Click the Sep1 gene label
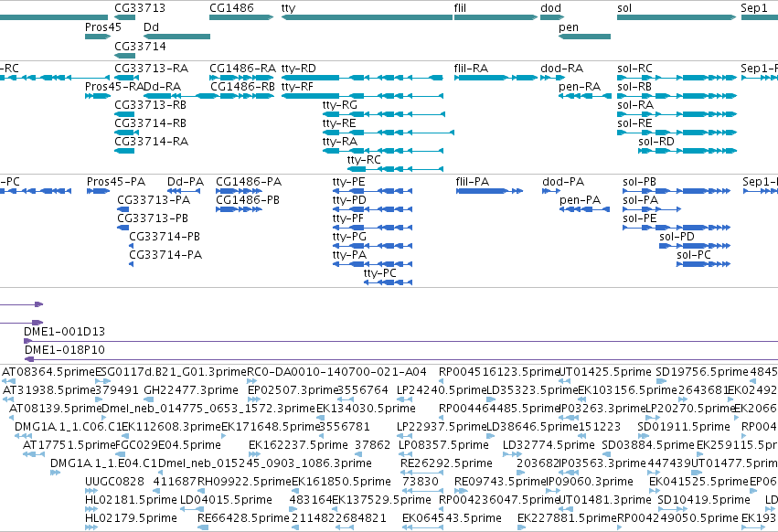The height and width of the screenshot is (532, 778). (x=753, y=8)
